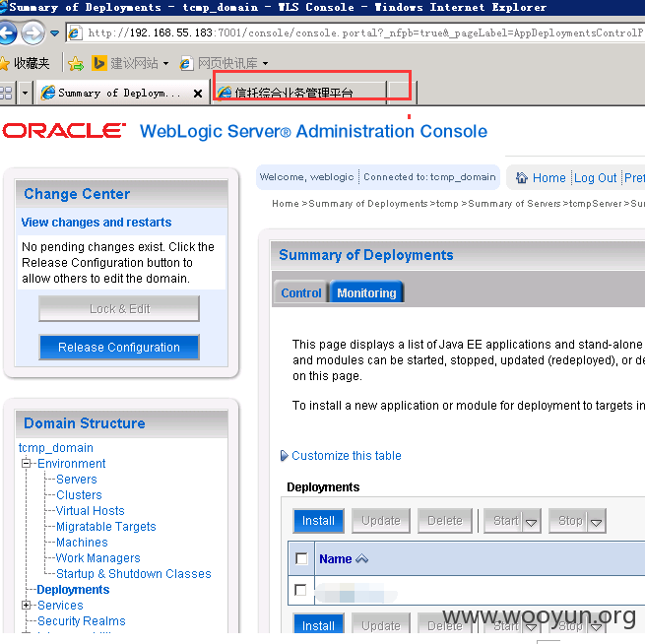Screen dimensions: 645x644
Task: Click the Lock & Edit button
Action: click(119, 308)
